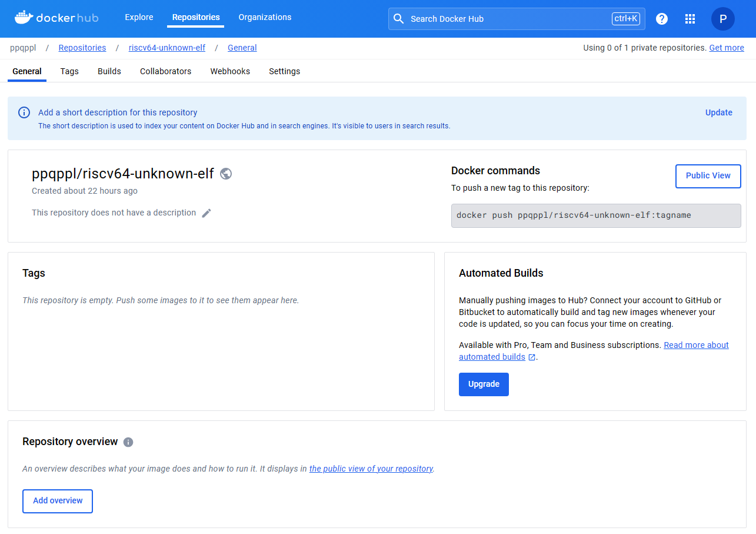Click Update in the description banner
The image size is (756, 534).
pyautogui.click(x=719, y=112)
